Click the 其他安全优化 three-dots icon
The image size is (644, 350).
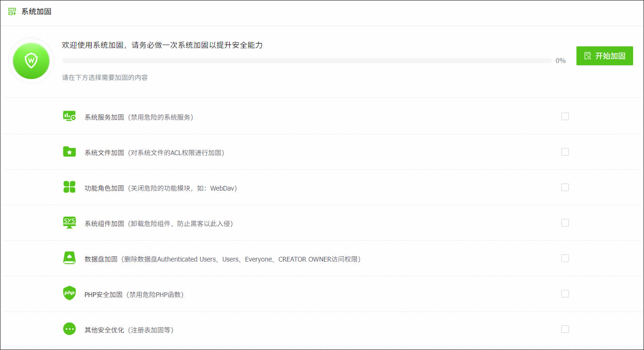[x=69, y=329]
